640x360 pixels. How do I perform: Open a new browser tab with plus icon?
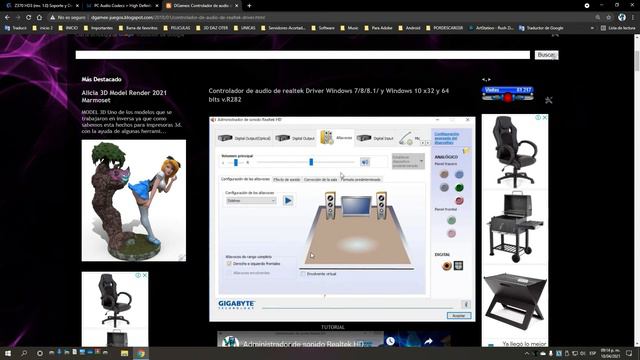tap(249, 6)
